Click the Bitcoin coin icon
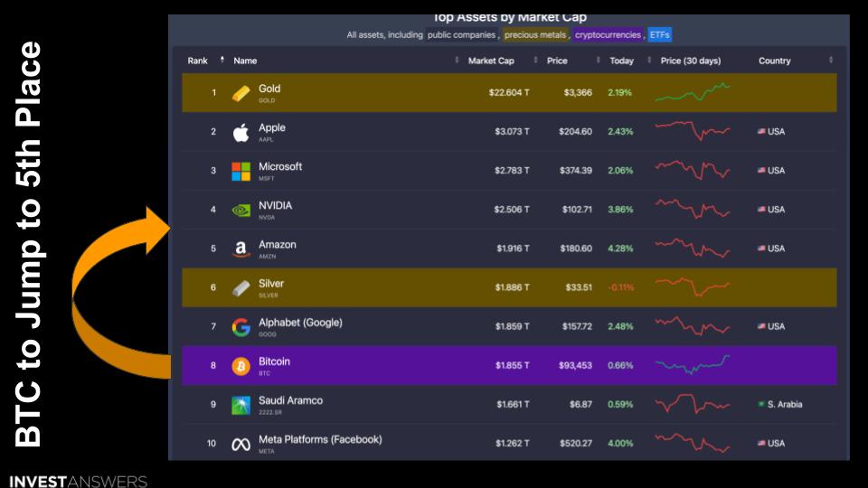Screen dimensions: 868x488 coord(241,366)
